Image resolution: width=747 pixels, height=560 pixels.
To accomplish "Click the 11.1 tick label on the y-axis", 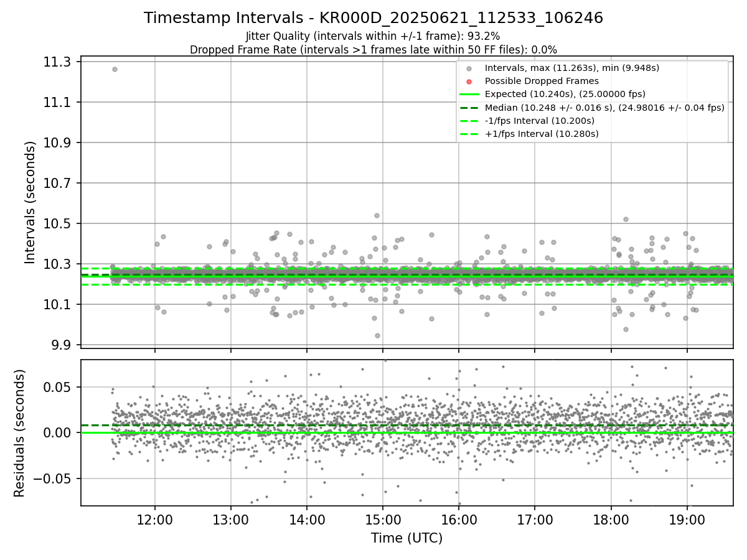I will click(58, 102).
